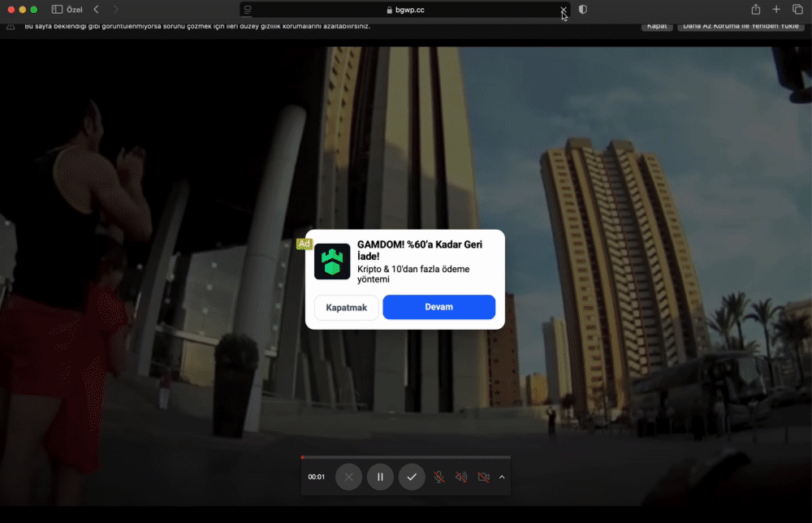Open the Share icon in toolbar

pyautogui.click(x=755, y=9)
